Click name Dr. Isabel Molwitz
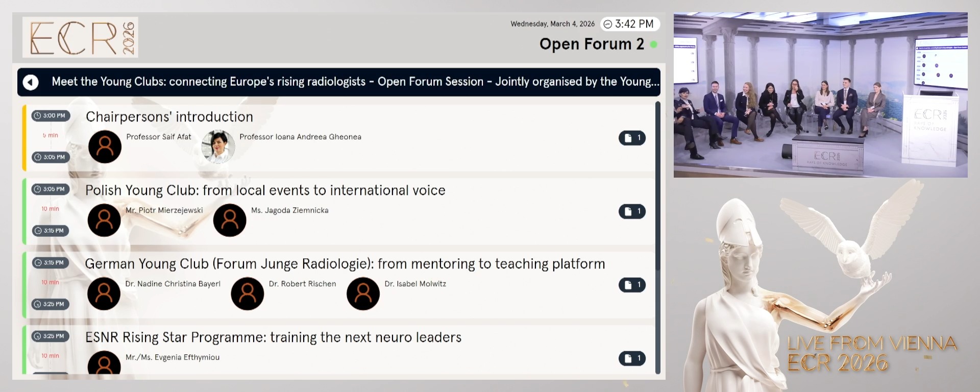The height and width of the screenshot is (392, 980). tap(415, 284)
